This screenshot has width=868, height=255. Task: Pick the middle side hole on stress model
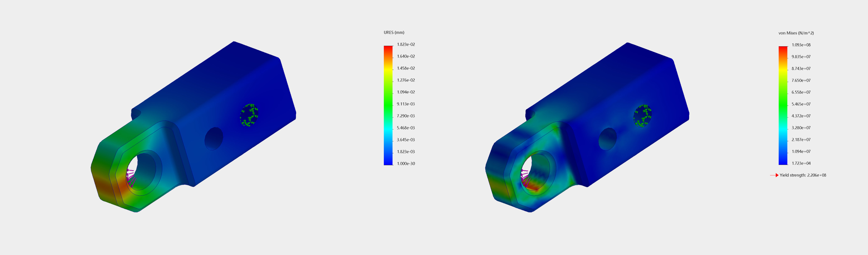(608, 139)
